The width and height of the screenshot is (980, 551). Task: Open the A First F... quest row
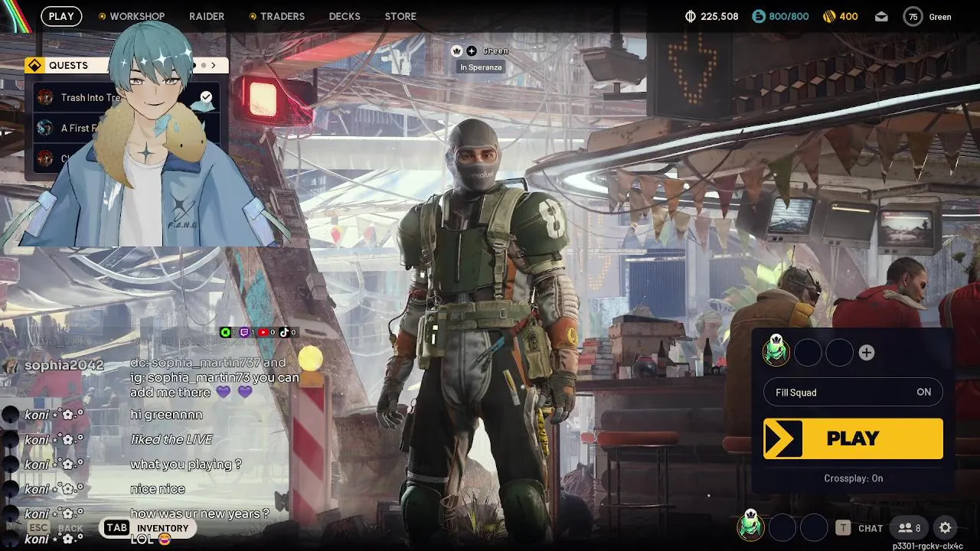pyautogui.click(x=126, y=128)
